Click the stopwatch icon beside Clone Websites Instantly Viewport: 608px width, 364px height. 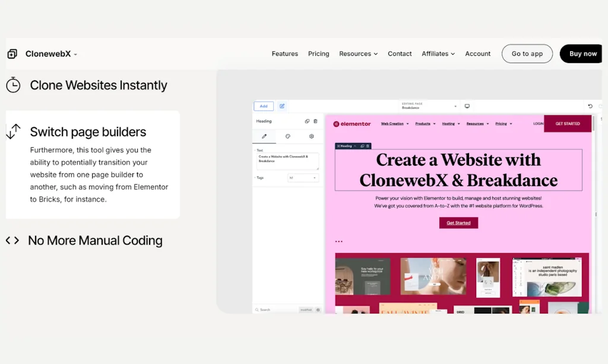13,85
